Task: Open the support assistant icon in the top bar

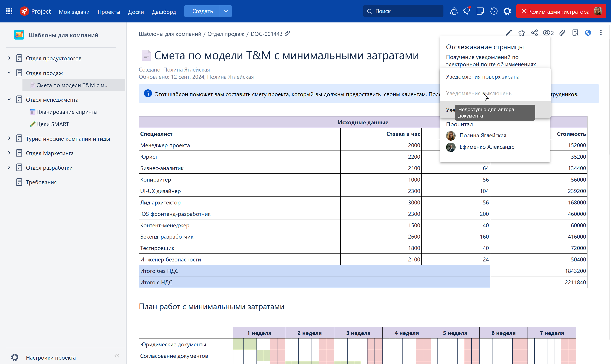Action: pyautogui.click(x=454, y=11)
